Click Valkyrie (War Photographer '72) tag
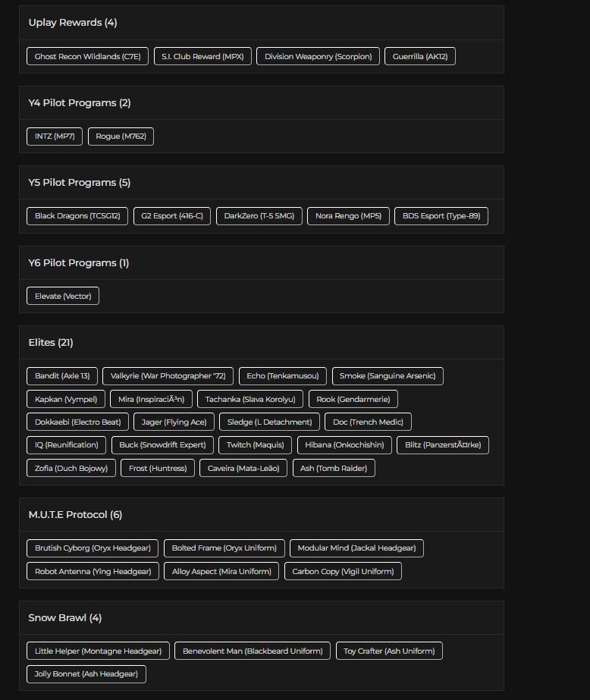 168,376
